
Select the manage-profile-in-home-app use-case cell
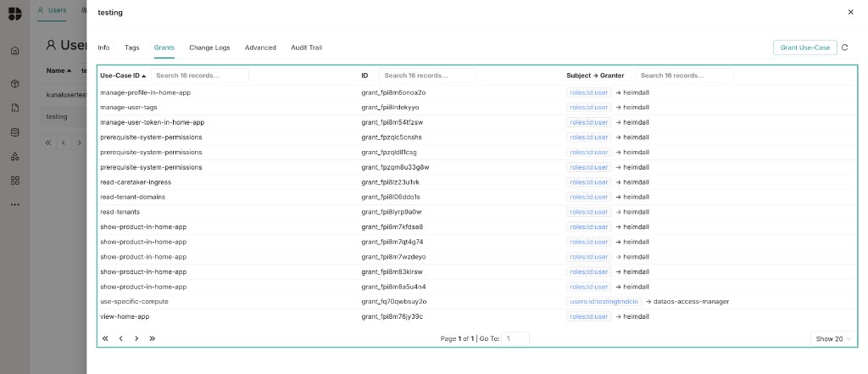pyautogui.click(x=146, y=92)
